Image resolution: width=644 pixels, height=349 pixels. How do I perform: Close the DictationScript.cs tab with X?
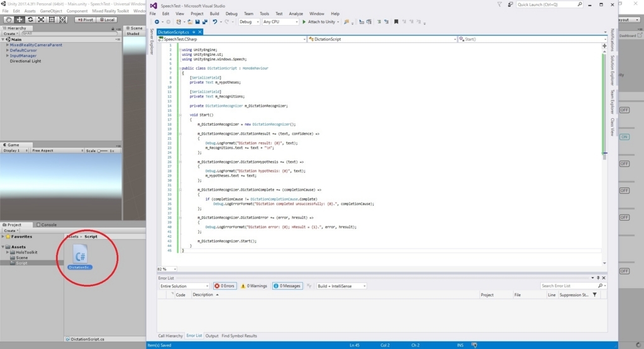(x=200, y=32)
